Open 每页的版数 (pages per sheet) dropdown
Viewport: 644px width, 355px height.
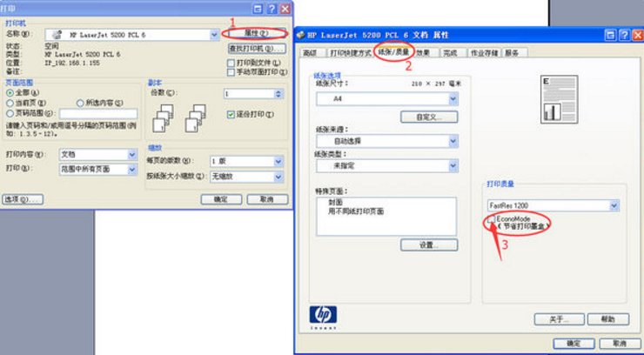[246, 161]
